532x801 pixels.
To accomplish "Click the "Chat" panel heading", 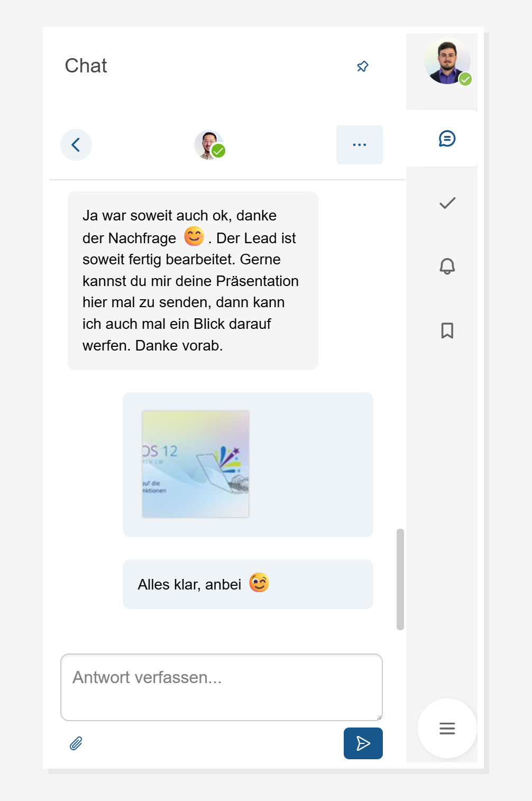I will tap(86, 66).
